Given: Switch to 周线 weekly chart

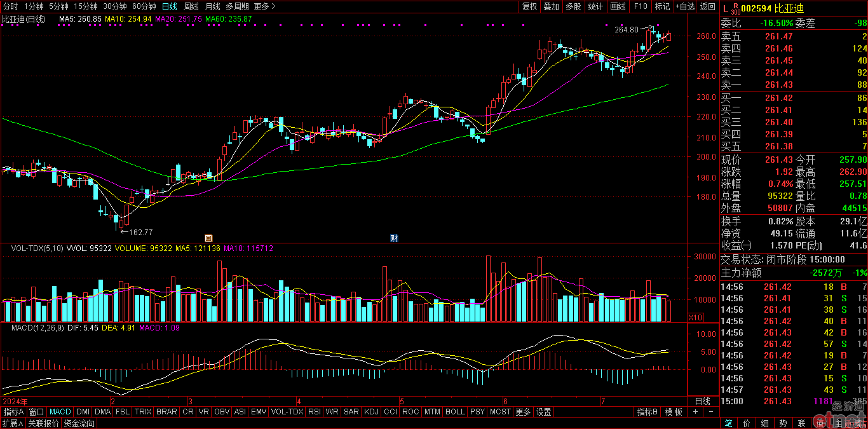Looking at the screenshot, I should tap(191, 6).
